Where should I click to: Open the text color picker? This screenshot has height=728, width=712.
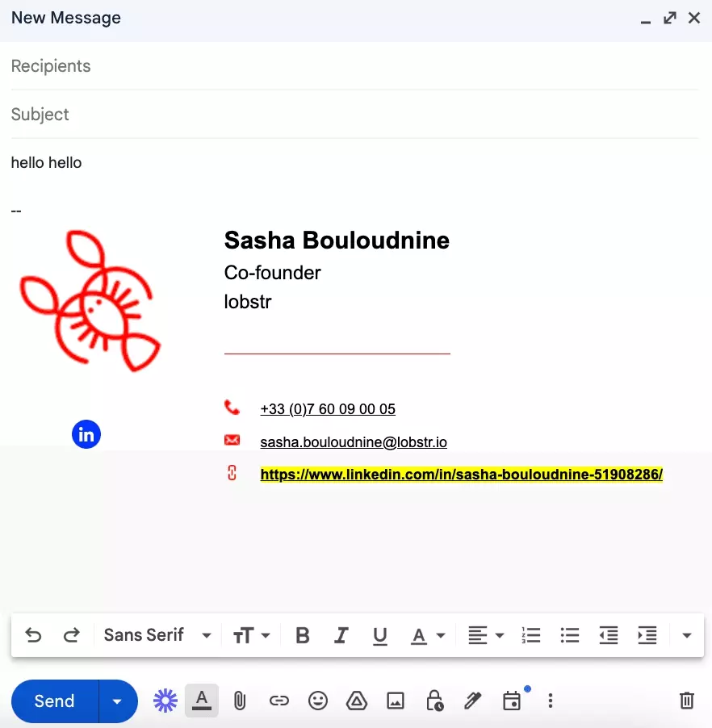point(428,636)
